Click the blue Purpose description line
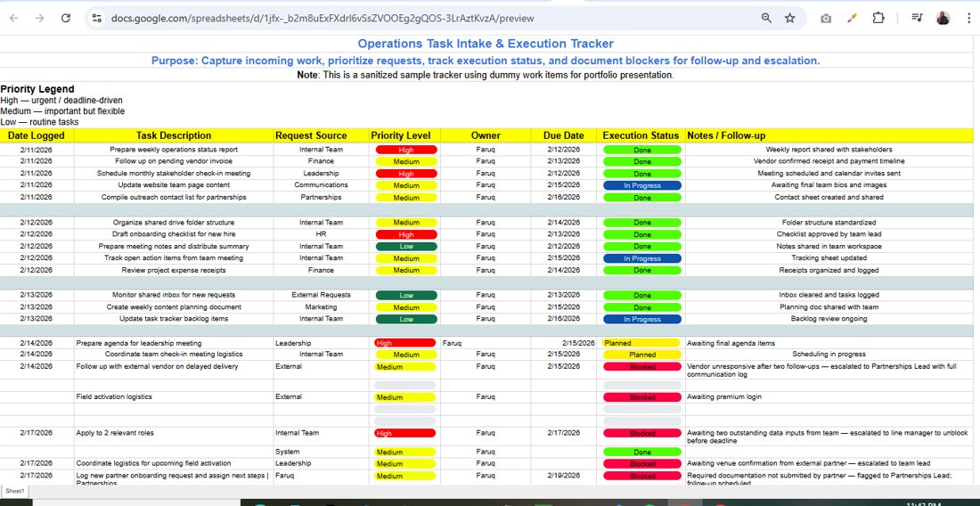Image resolution: width=980 pixels, height=506 pixels. click(x=486, y=61)
